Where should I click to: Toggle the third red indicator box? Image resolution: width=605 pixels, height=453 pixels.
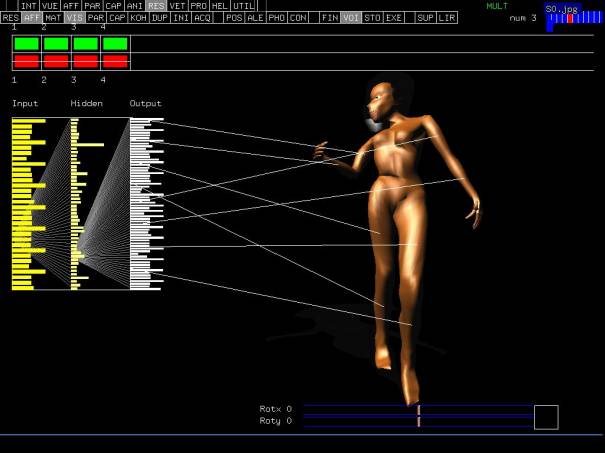[x=86, y=62]
